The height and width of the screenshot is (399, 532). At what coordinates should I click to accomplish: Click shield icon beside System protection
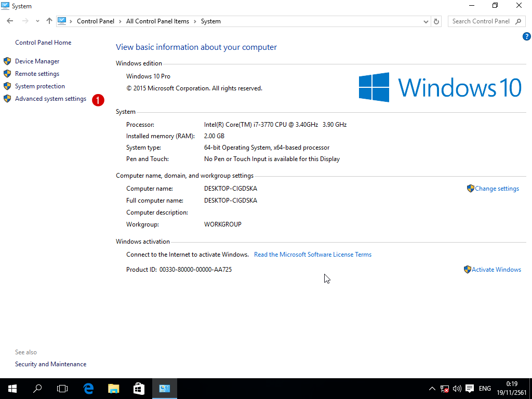click(7, 86)
